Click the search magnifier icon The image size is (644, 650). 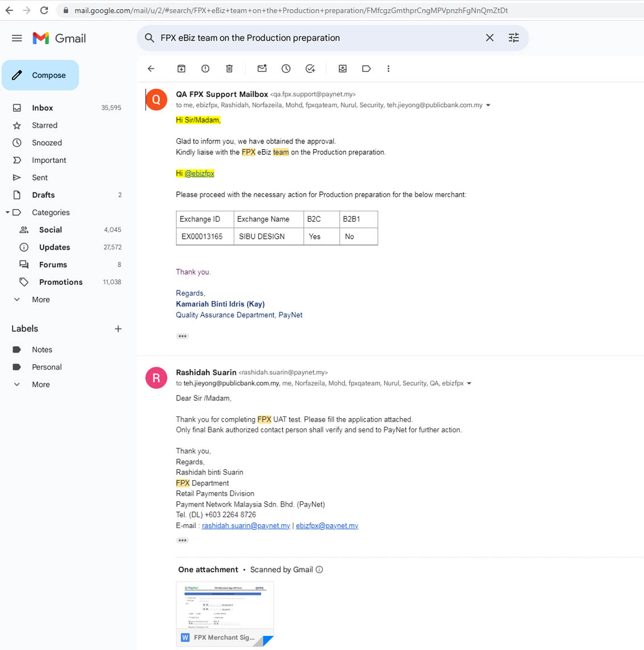[149, 38]
